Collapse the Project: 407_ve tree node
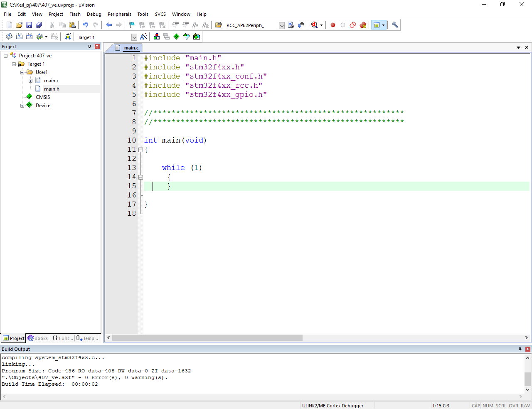The height and width of the screenshot is (409, 532). click(x=5, y=56)
